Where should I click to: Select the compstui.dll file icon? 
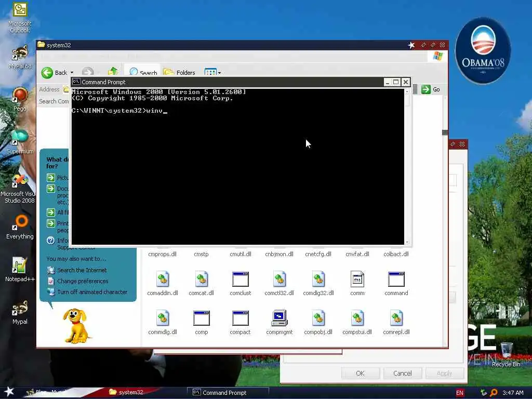click(x=357, y=318)
